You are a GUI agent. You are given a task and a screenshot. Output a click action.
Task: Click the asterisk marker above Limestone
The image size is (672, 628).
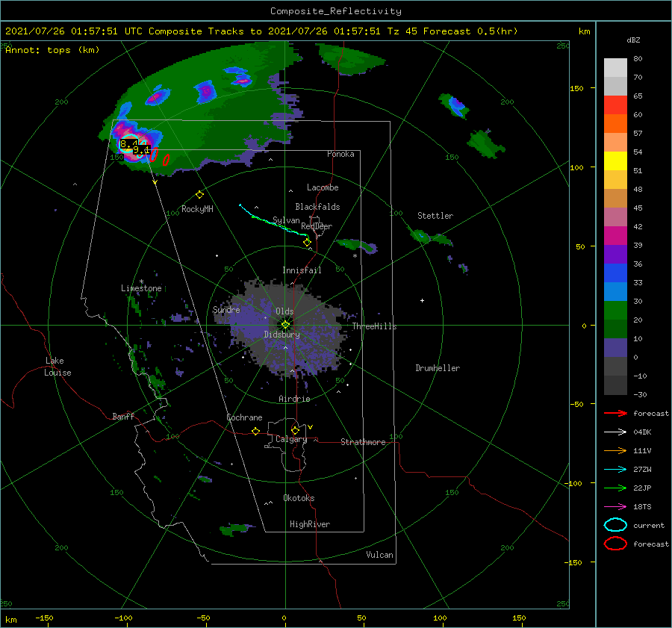141,282
